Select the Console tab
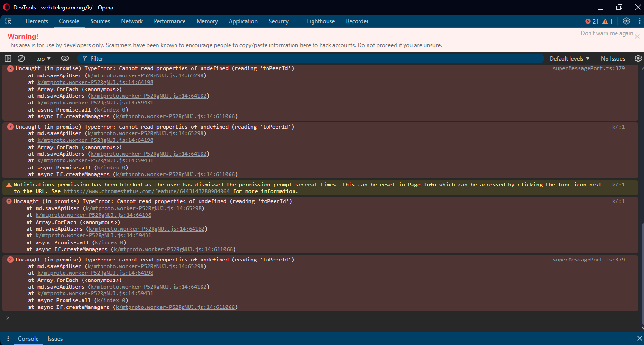644x345 pixels. coord(69,21)
